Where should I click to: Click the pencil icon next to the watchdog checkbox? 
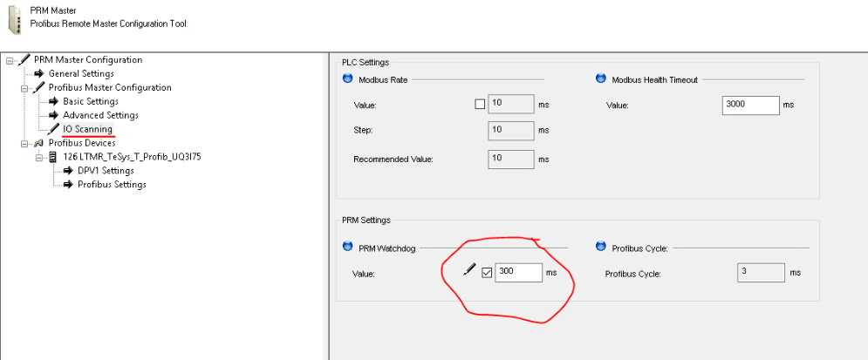pyautogui.click(x=469, y=270)
